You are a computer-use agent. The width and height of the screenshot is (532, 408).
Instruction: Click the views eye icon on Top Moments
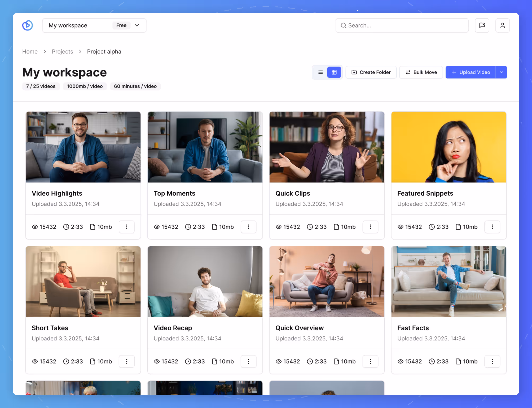pos(157,227)
